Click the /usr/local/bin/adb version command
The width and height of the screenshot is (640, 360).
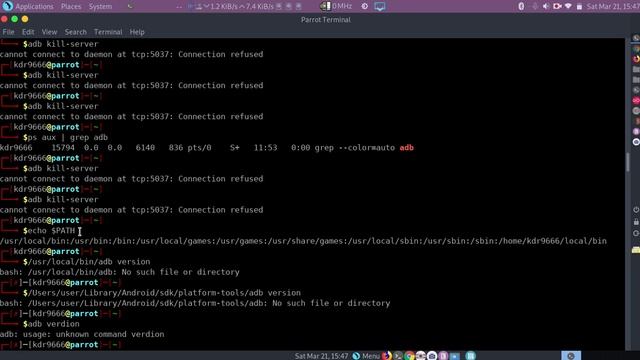click(x=87, y=262)
